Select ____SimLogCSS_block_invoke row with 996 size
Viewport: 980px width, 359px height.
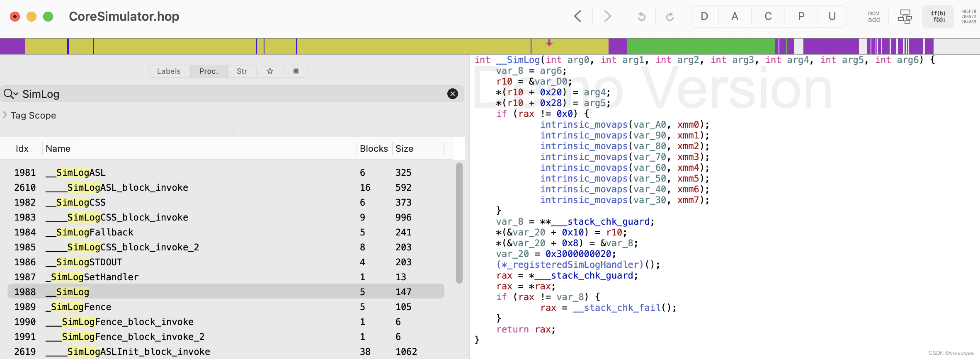(226, 217)
